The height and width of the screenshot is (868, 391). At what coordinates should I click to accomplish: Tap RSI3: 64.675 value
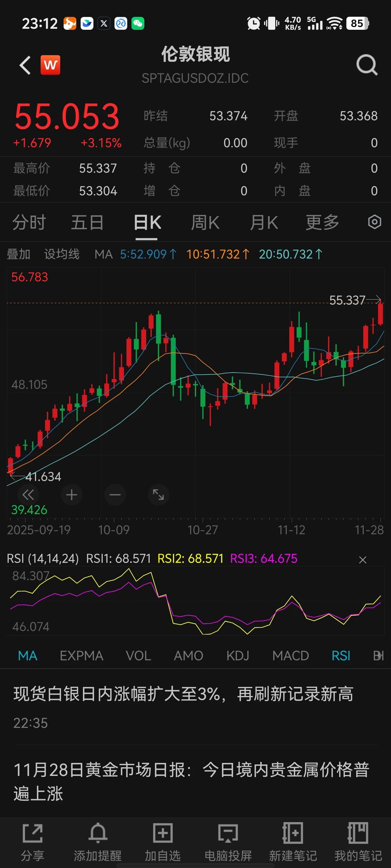tap(264, 559)
